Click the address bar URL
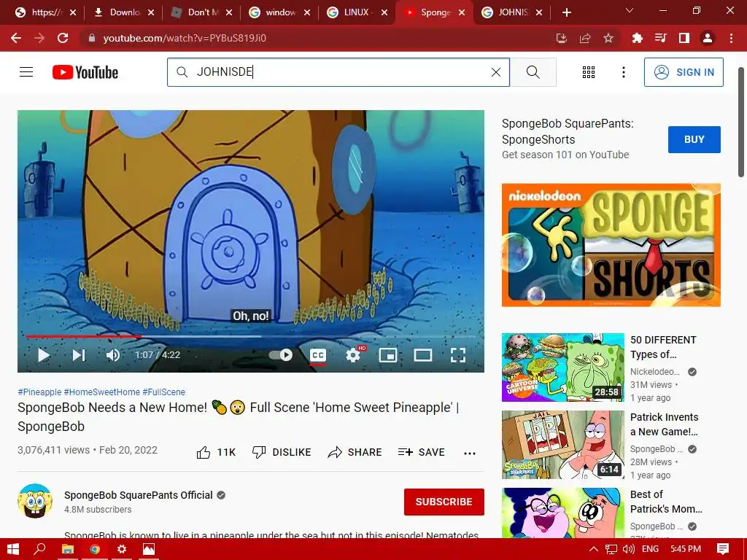 coord(185,38)
